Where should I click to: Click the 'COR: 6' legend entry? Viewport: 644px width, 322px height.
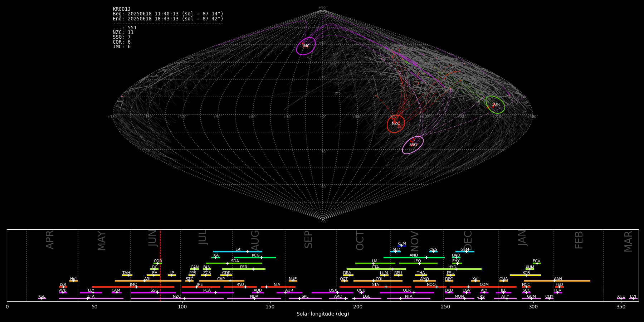coord(122,42)
